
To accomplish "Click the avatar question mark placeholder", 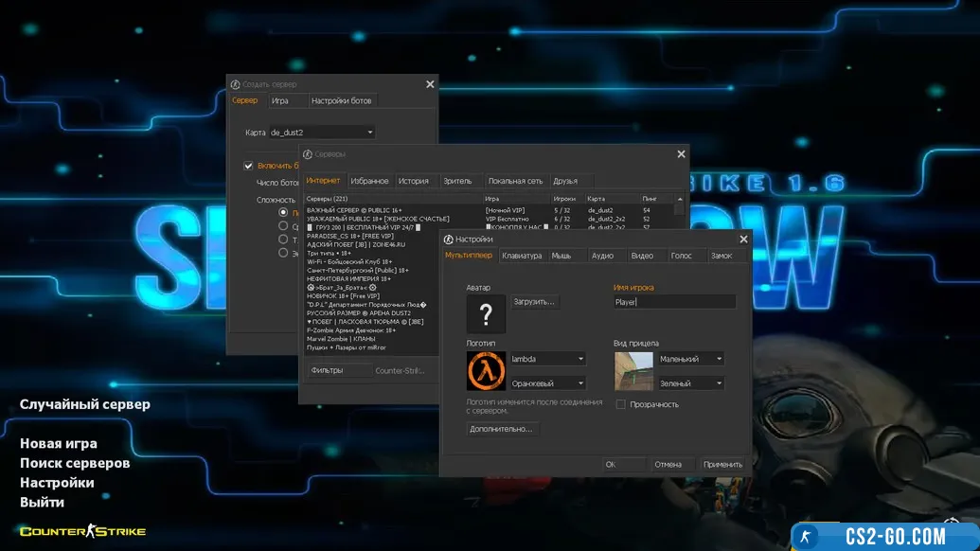I will (x=486, y=313).
